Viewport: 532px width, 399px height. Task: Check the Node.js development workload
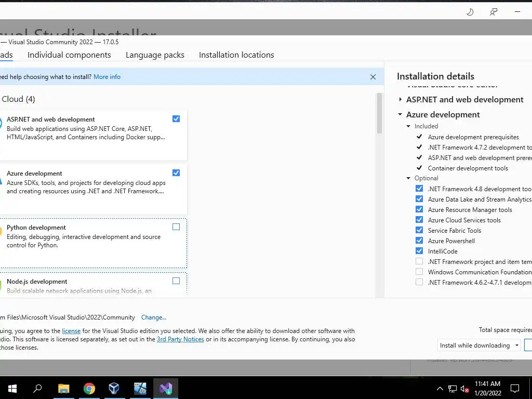[x=176, y=281]
